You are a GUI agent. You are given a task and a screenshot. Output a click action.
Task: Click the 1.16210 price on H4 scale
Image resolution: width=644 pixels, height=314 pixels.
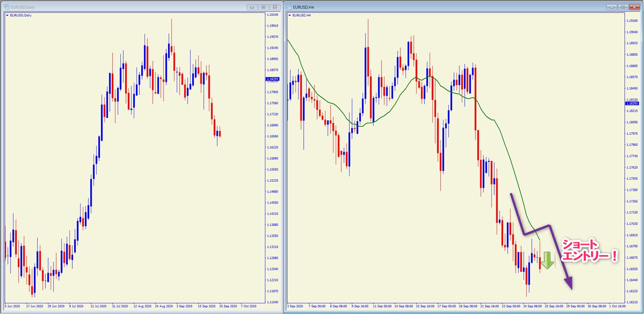[x=632, y=302]
